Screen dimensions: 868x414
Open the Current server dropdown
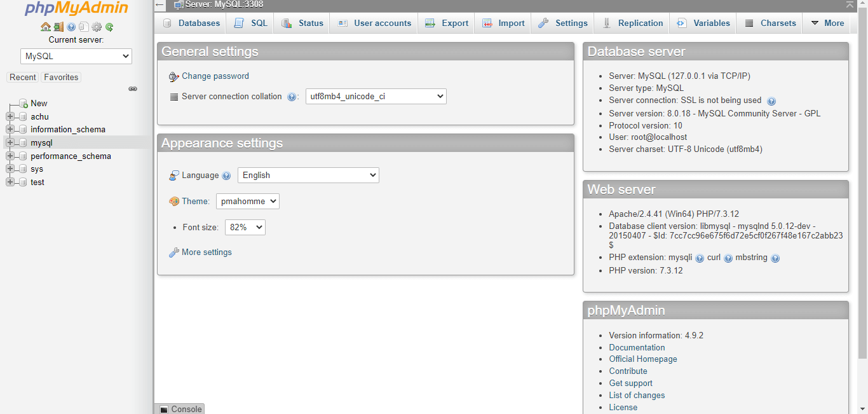(76, 56)
